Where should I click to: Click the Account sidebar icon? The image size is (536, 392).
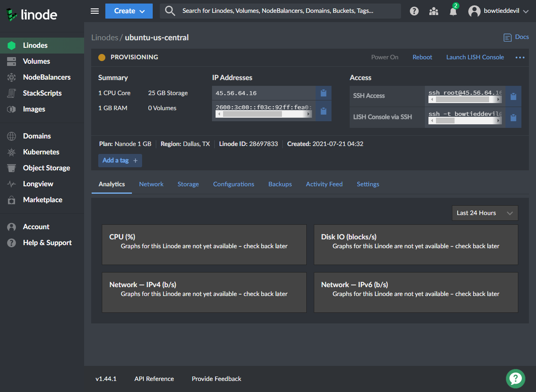tap(12, 227)
